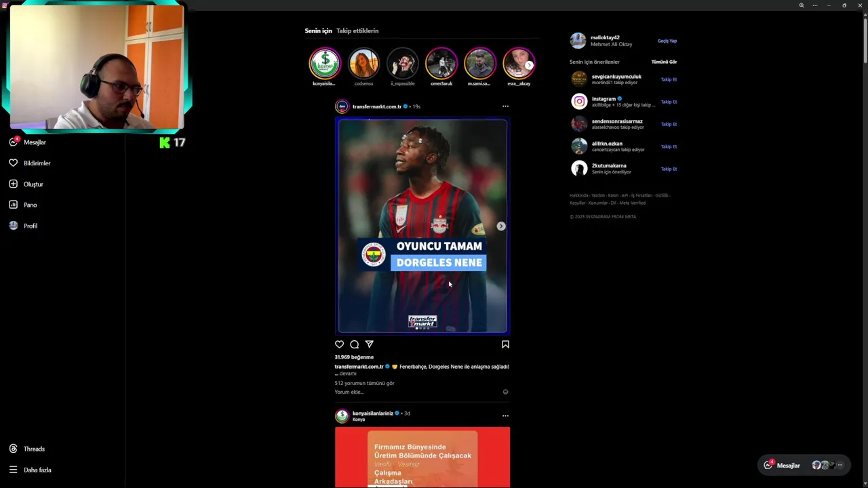Screen dimensions: 868x488
Task: Click the browser zoom magnifier icon
Action: coord(802,5)
